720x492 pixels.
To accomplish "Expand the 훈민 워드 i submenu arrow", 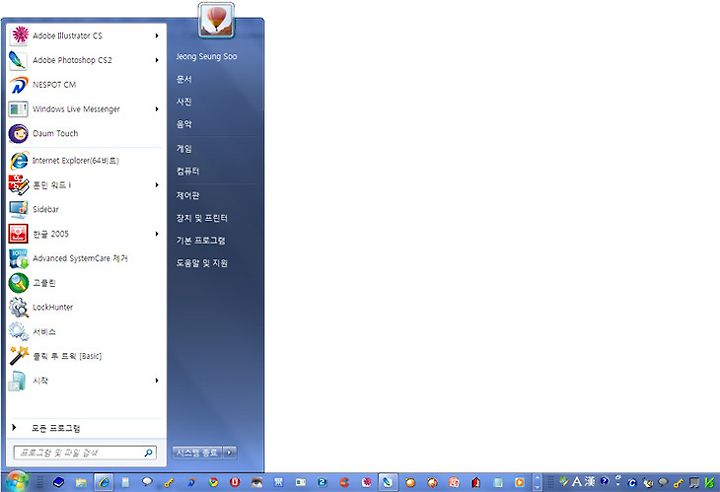I will [157, 185].
